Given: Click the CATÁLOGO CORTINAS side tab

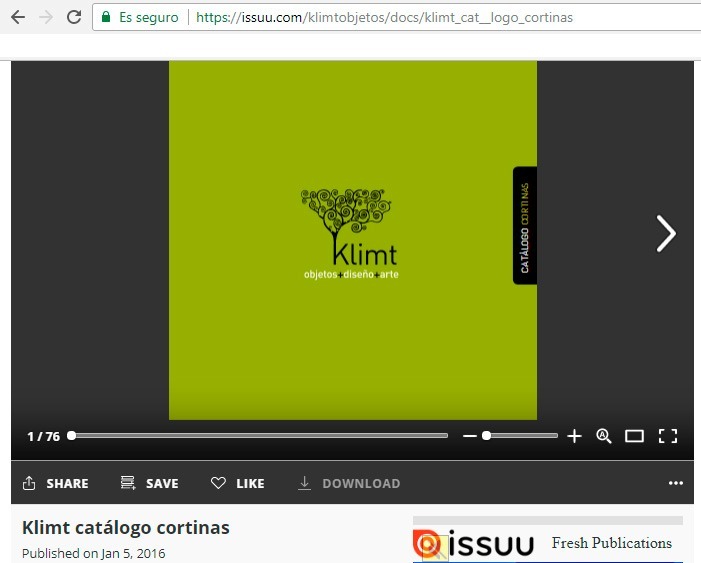Looking at the screenshot, I should tap(525, 226).
